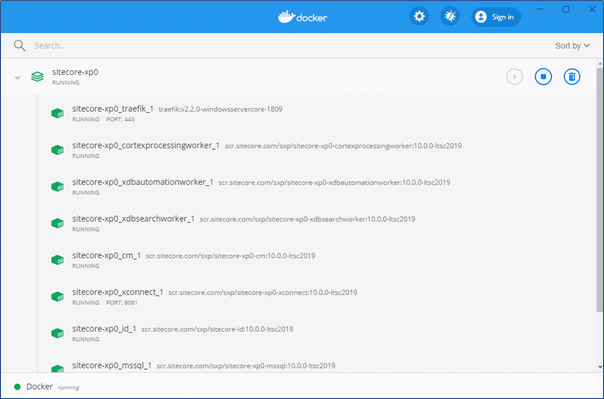This screenshot has width=604, height=399.
Task: Maximize the Docker window
Action: pos(566,9)
